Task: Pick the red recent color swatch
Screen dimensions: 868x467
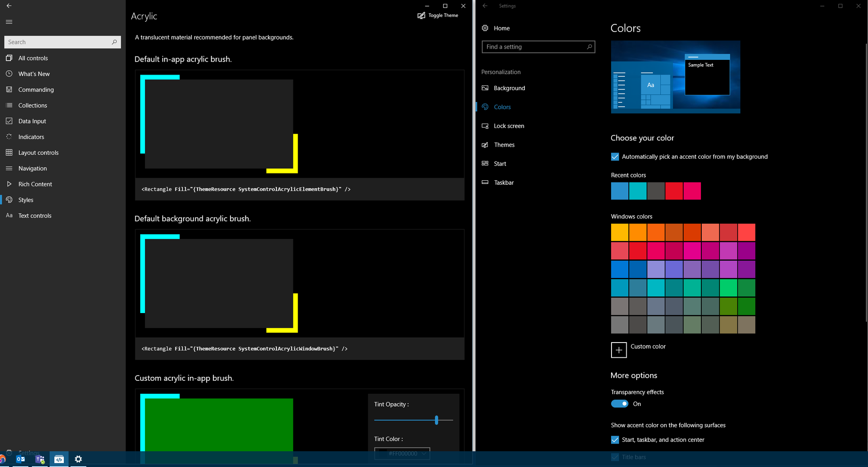Action: (674, 191)
